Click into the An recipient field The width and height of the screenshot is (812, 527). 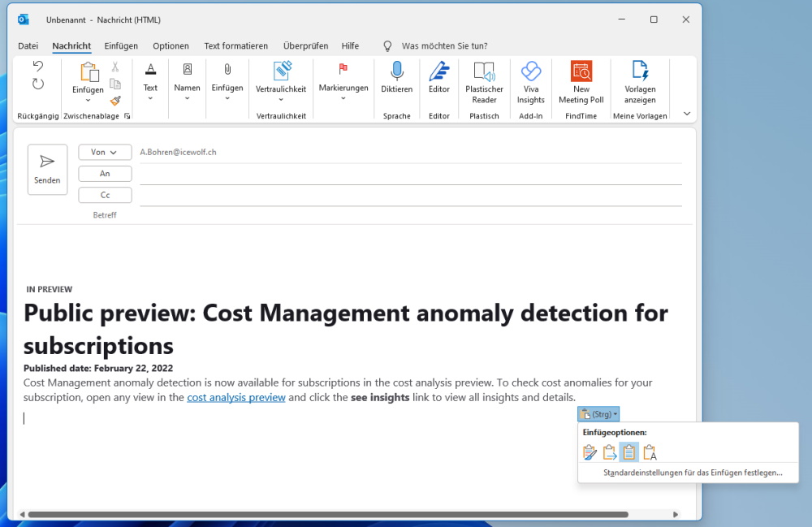[411, 174]
